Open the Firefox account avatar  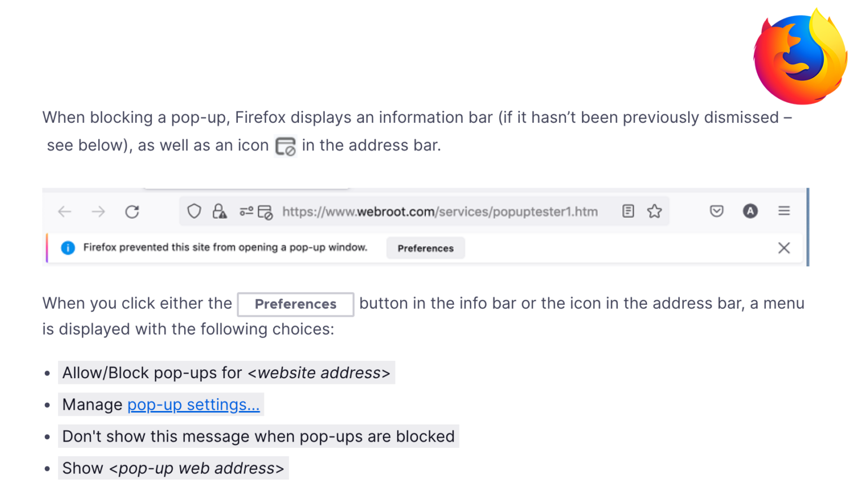click(750, 211)
